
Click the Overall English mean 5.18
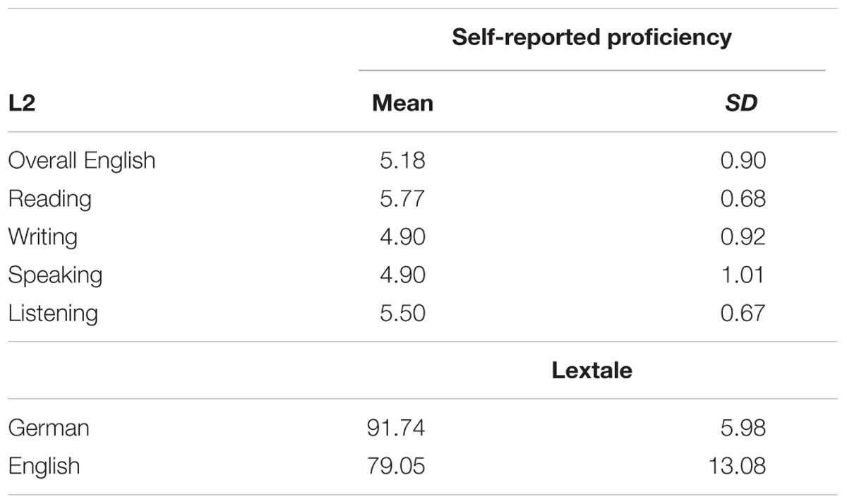tap(402, 160)
